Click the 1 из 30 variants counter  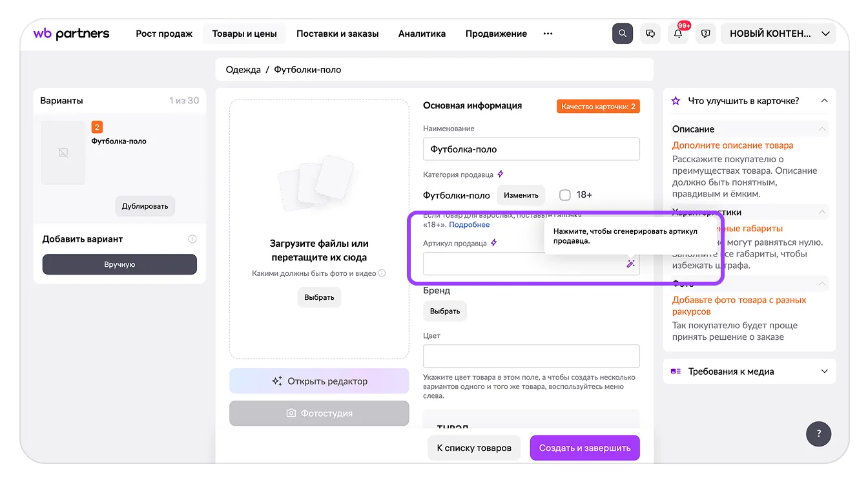(x=184, y=101)
